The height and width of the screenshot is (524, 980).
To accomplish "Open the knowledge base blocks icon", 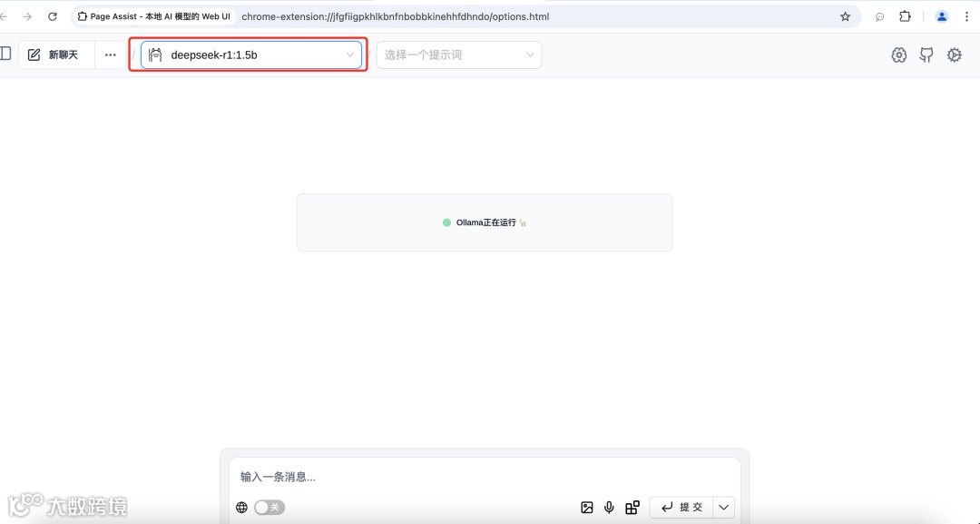I will pos(632,507).
